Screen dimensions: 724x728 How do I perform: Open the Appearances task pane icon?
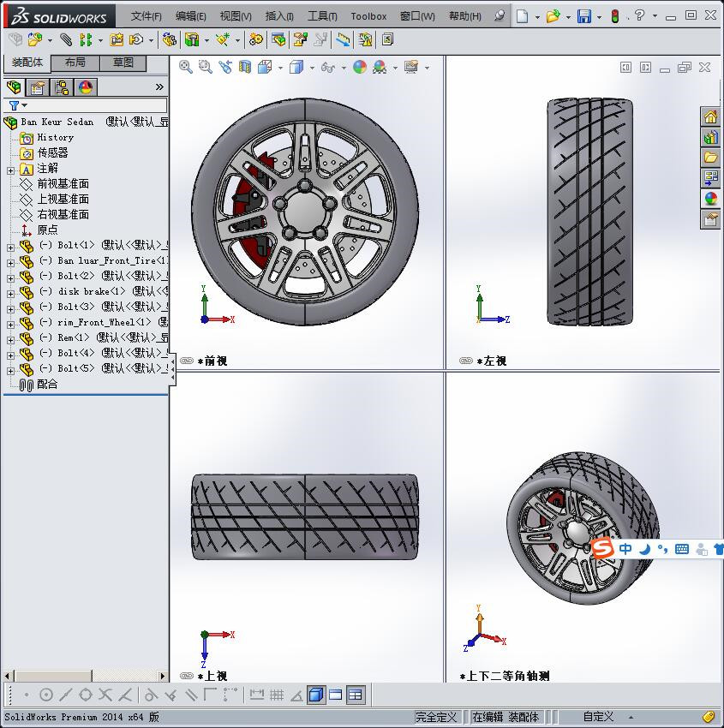coord(710,198)
